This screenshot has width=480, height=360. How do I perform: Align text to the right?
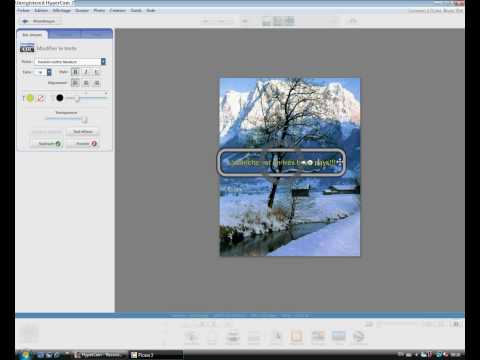coord(97,83)
